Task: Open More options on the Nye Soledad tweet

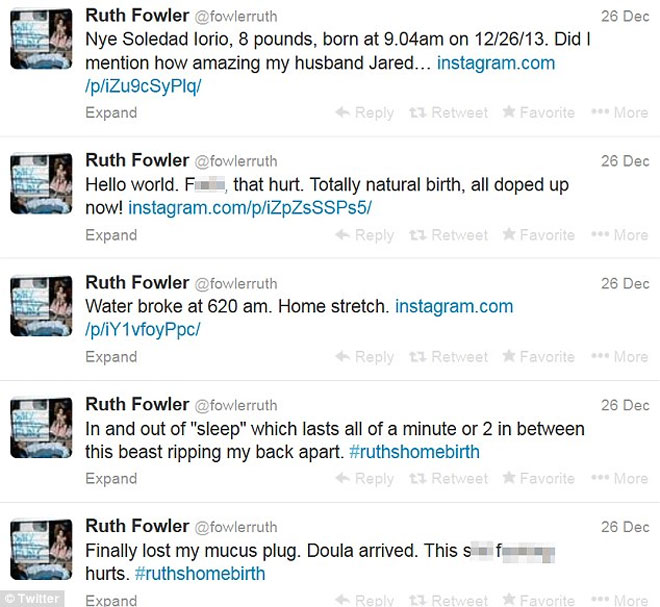Action: pyautogui.click(x=620, y=113)
